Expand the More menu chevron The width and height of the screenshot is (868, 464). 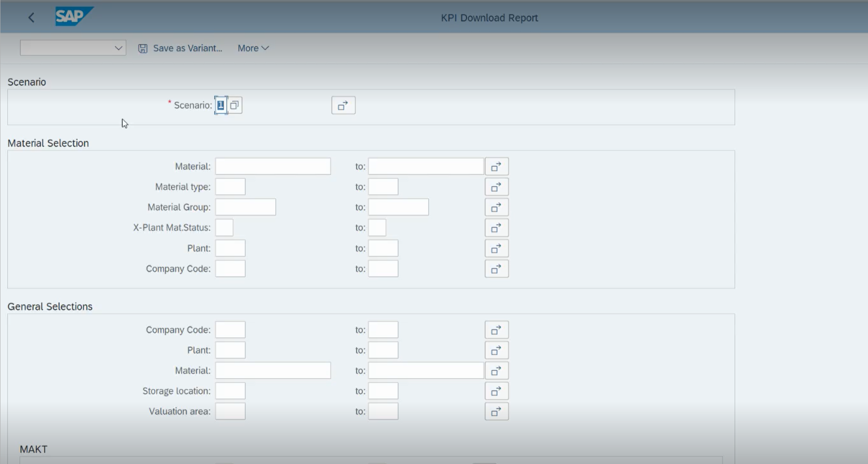(x=265, y=48)
